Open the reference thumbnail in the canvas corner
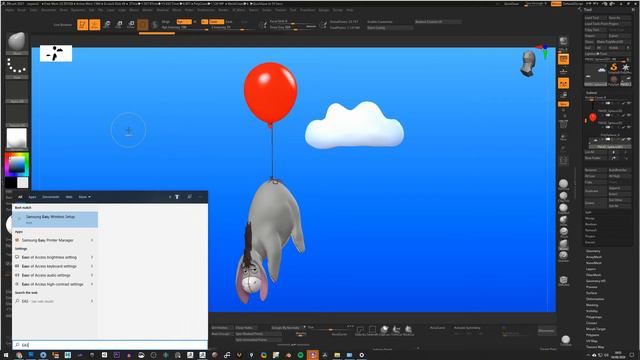The image size is (640, 360). pos(56,53)
